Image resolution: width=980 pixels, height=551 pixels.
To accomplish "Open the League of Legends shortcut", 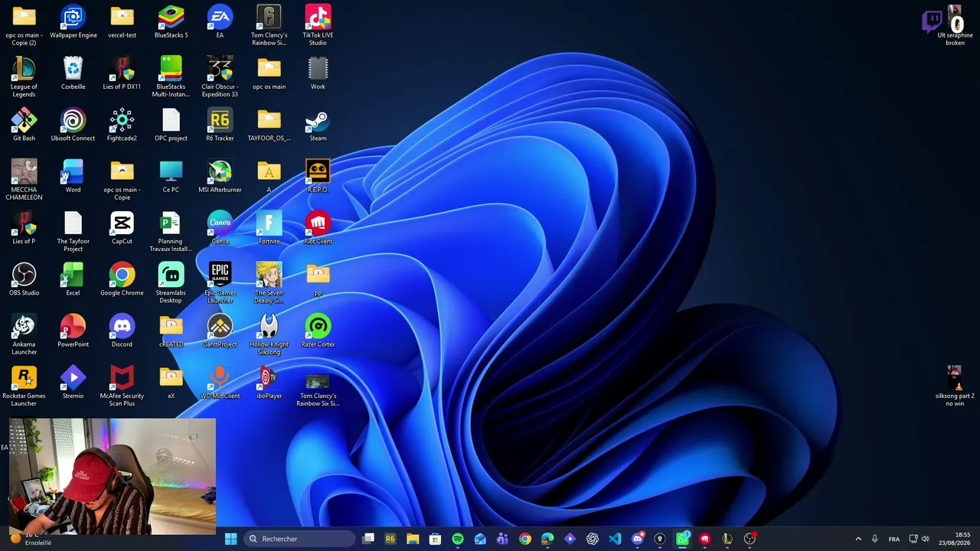I will [x=24, y=77].
